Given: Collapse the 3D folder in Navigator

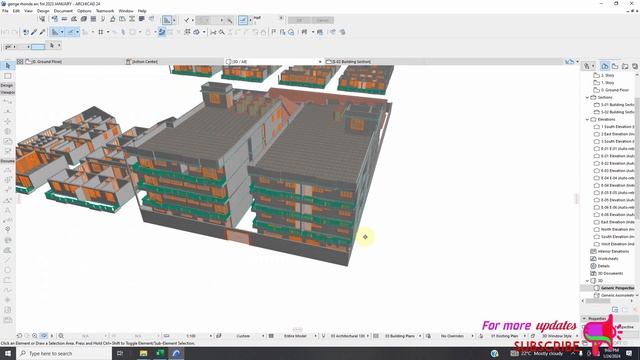Looking at the screenshot, I should tap(587, 281).
